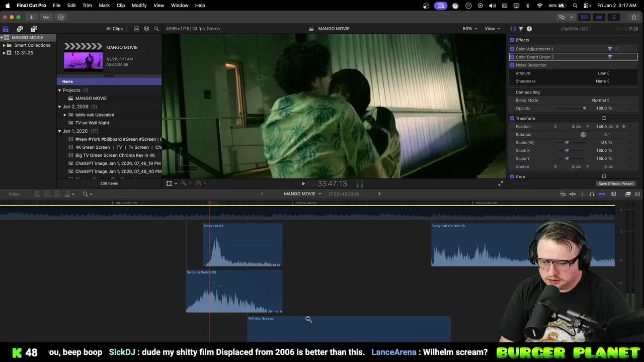Click the Share export icon
This screenshot has height=362, width=644.
coord(634,17)
